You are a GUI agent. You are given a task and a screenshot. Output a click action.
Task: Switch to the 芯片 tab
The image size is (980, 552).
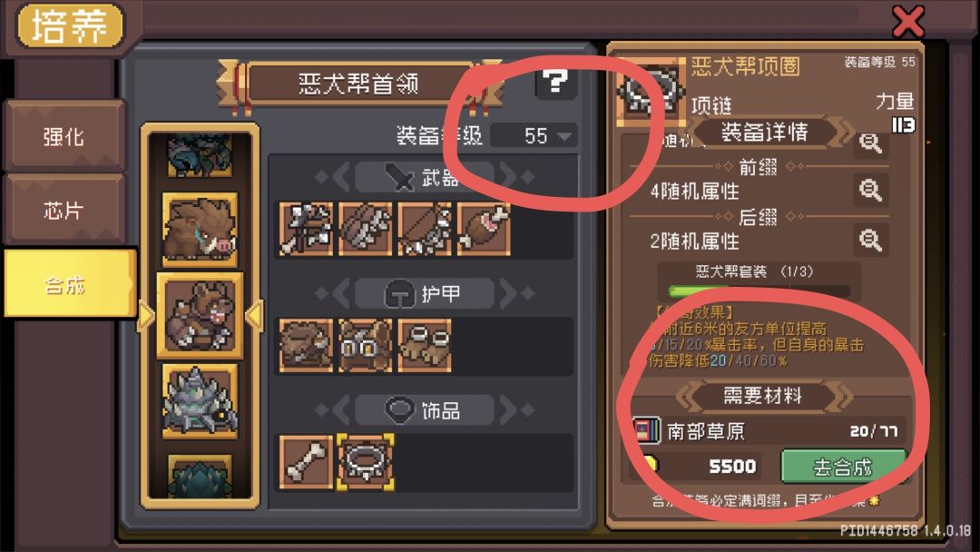point(64,210)
